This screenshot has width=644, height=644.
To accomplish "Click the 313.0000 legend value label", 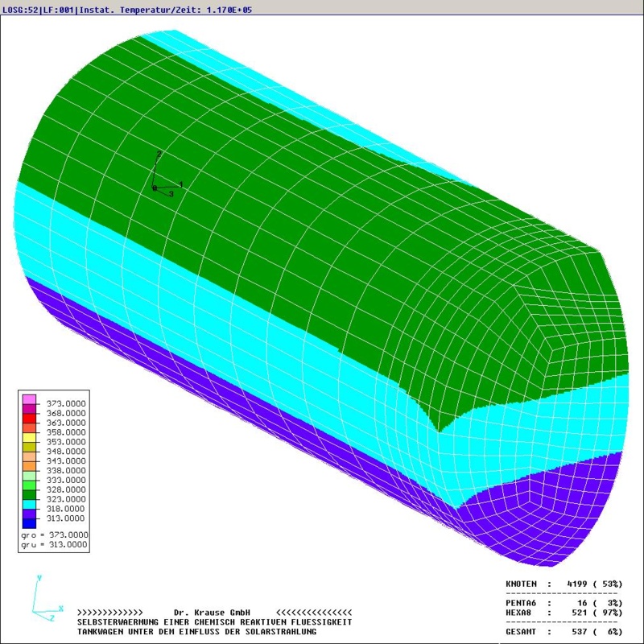I will click(x=66, y=518).
